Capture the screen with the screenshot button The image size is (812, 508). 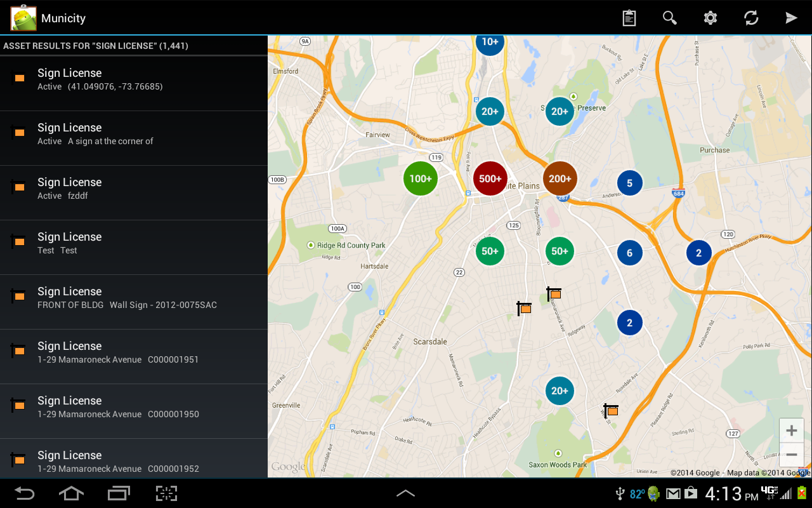(x=166, y=493)
